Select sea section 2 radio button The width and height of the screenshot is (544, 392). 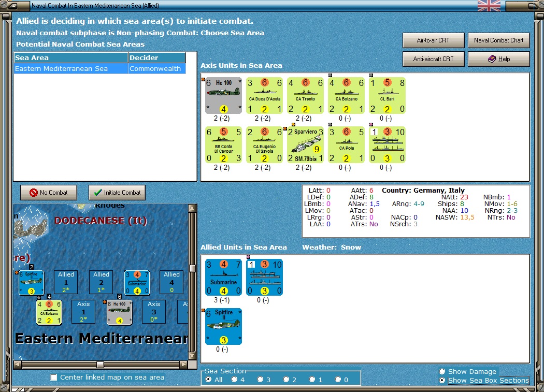pos(286,380)
